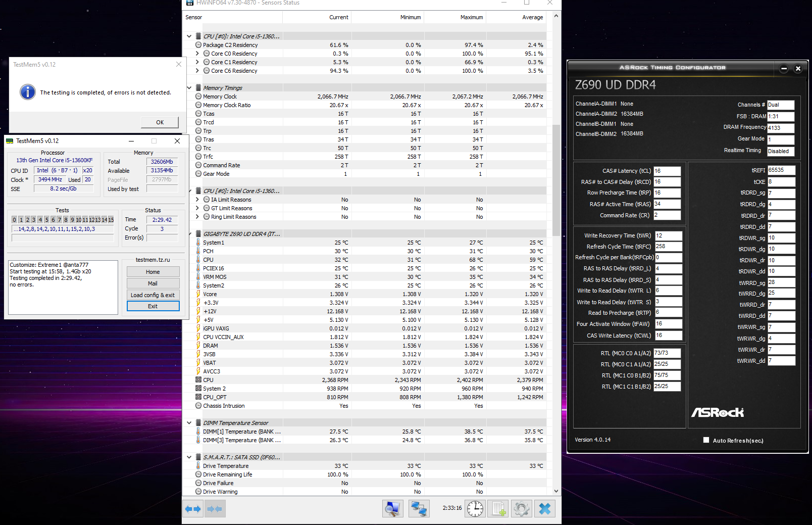
Task: Click the Mail button in TestMem5
Action: pos(153,283)
